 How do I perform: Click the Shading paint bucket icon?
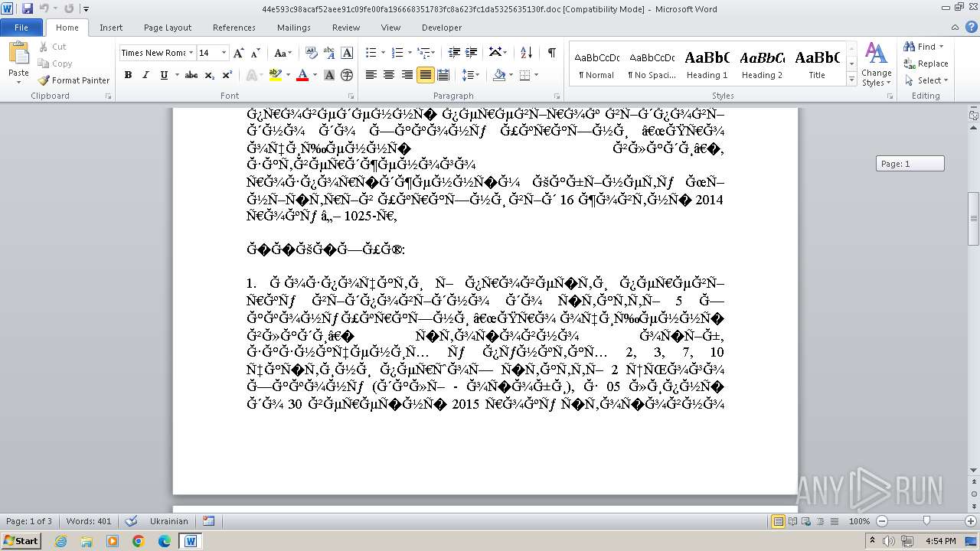499,75
